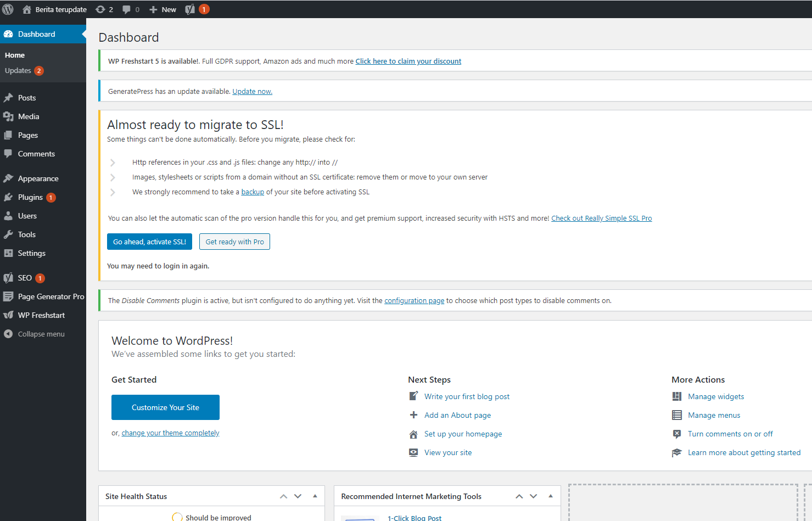Click the Tools wrench icon in sidebar
This screenshot has width=812, height=521.
[x=8, y=234]
